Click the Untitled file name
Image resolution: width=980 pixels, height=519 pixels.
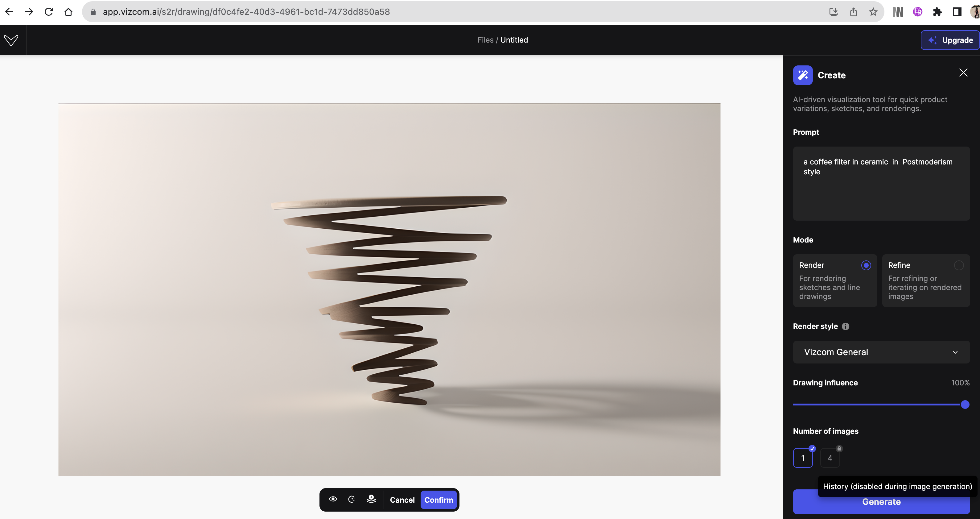[514, 40]
